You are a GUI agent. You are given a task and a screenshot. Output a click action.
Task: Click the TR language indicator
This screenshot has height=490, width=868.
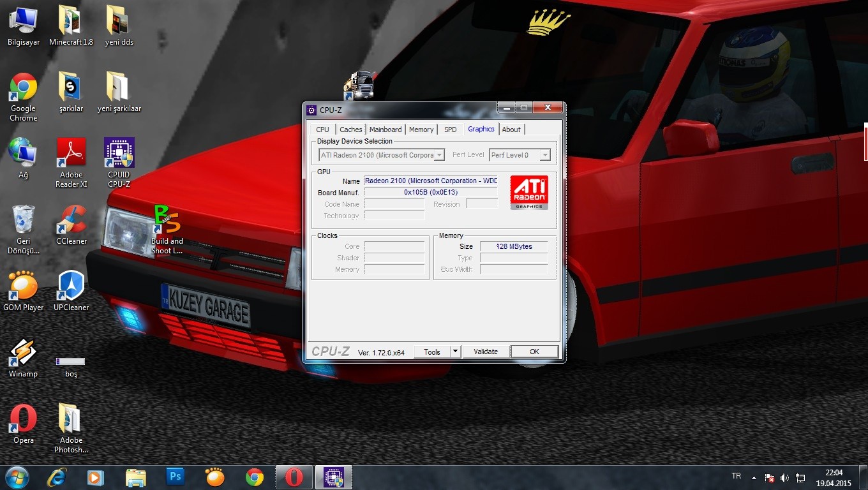[736, 477]
